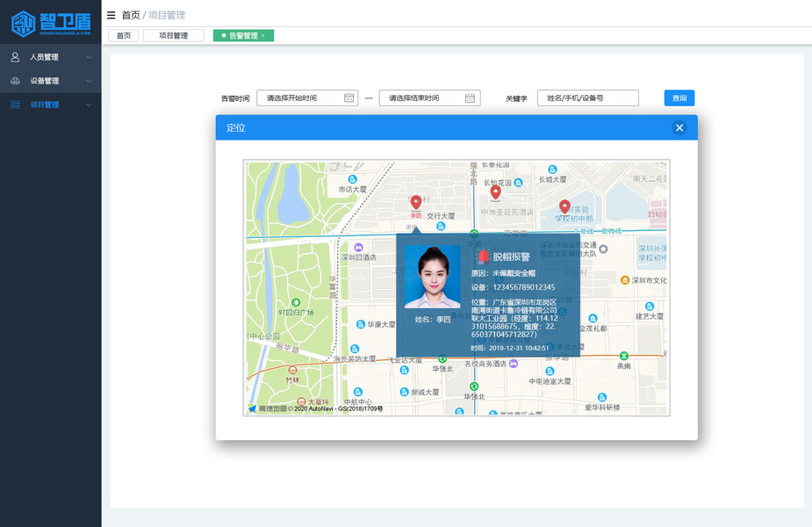This screenshot has width=812, height=527.
Task: Open the end time calendar icon
Action: click(x=470, y=97)
